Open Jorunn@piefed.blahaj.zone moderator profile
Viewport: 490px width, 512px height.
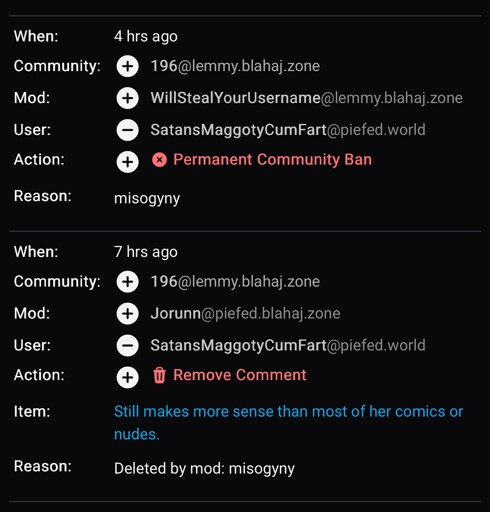coord(246,314)
